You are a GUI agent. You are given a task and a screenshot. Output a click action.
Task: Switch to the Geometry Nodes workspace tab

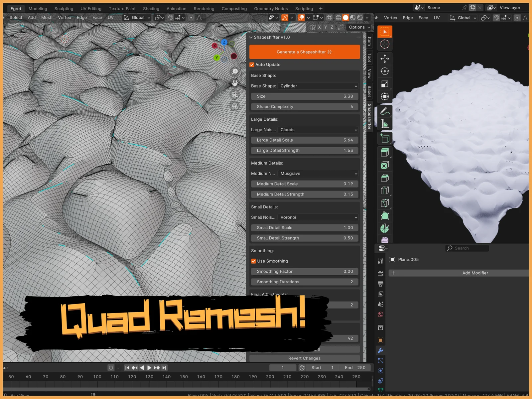point(271,9)
